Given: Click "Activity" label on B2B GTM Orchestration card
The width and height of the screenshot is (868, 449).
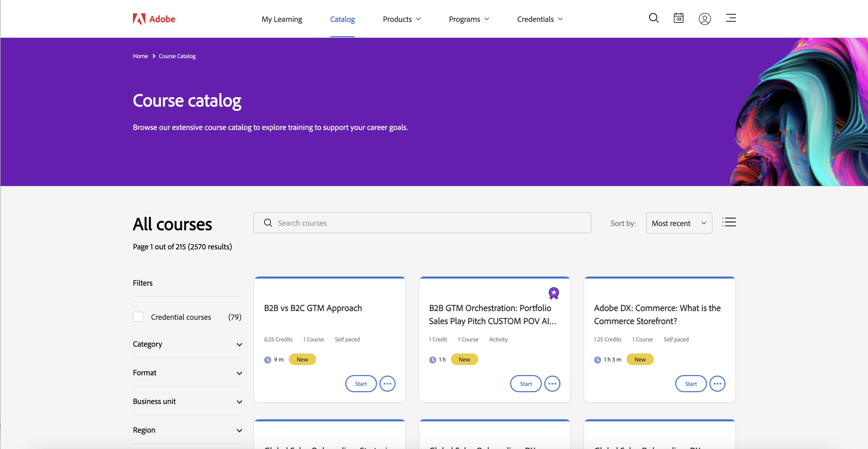Looking at the screenshot, I should [x=498, y=339].
